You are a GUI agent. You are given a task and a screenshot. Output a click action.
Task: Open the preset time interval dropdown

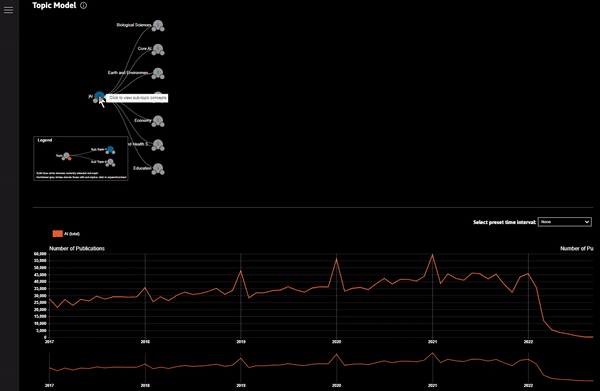click(564, 222)
